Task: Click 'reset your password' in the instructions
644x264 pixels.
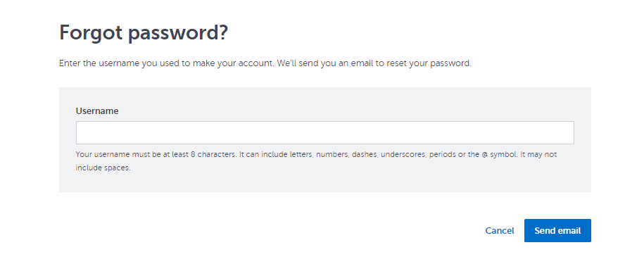Action: 435,63
